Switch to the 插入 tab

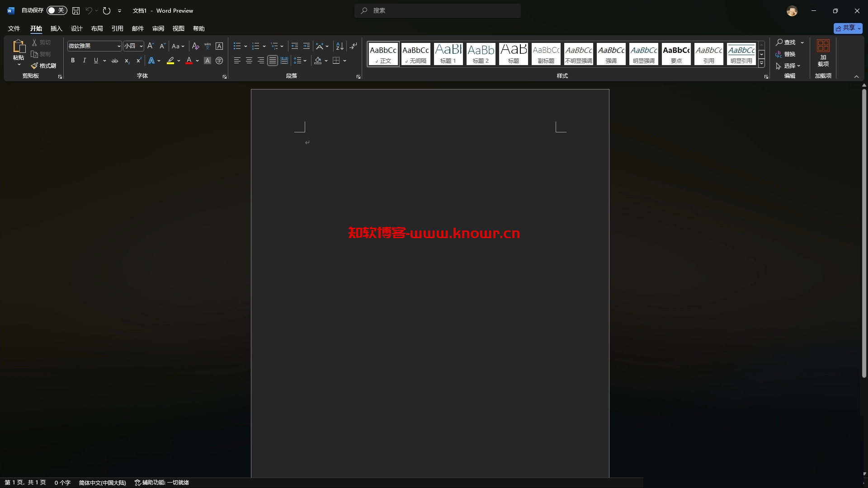(56, 28)
